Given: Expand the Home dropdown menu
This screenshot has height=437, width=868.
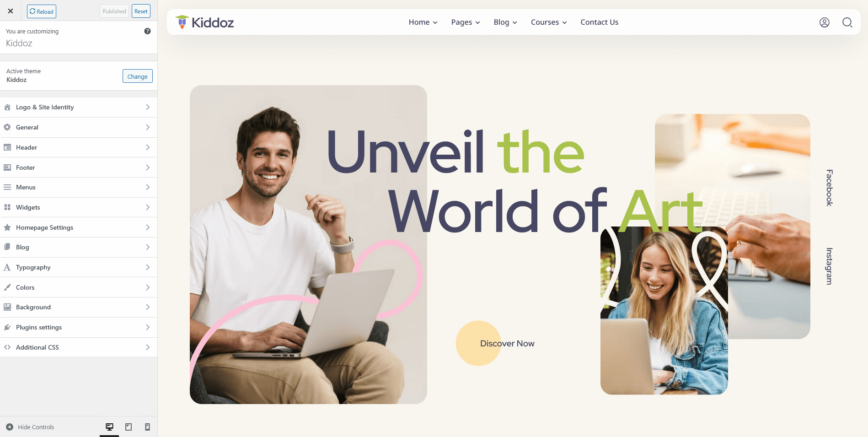Looking at the screenshot, I should (x=423, y=22).
